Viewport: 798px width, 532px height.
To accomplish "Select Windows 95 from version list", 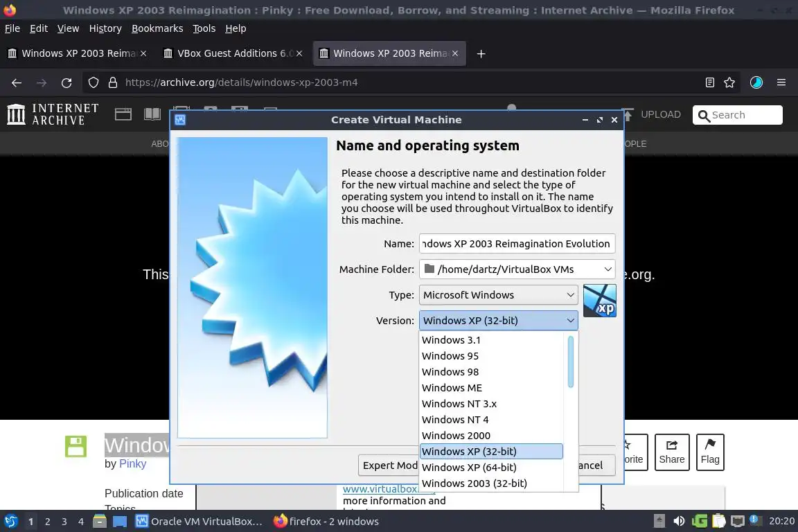I will click(492, 356).
